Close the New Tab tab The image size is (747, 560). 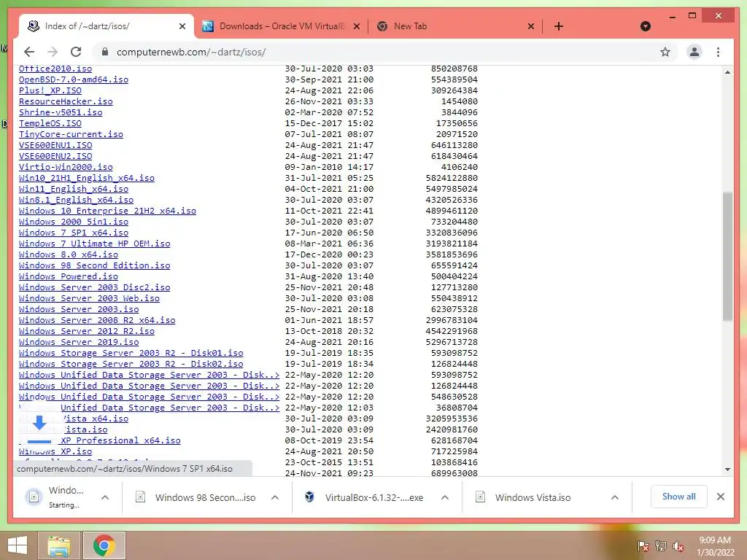pos(531,26)
